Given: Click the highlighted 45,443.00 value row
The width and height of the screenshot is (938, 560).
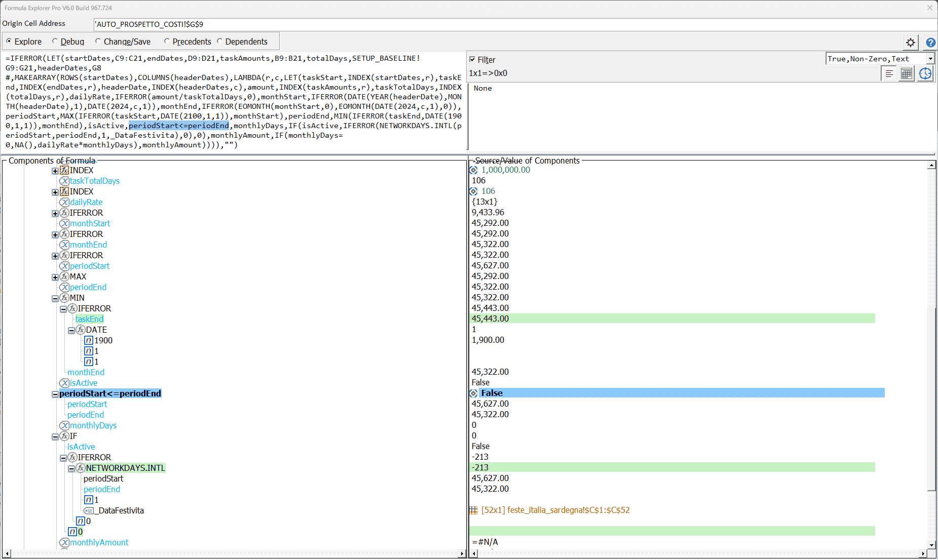Looking at the screenshot, I should (672, 318).
